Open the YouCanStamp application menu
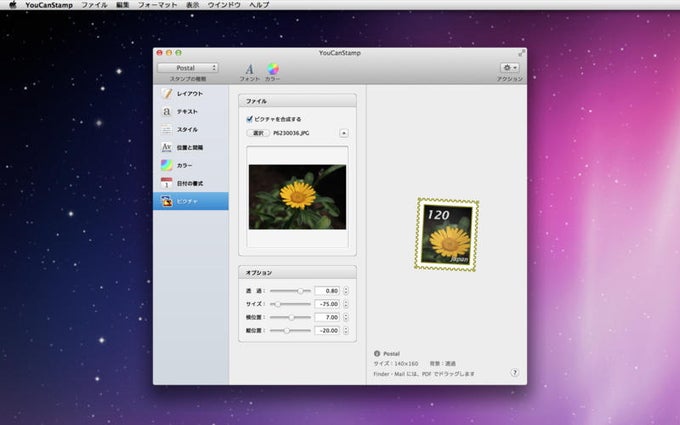 coord(49,5)
